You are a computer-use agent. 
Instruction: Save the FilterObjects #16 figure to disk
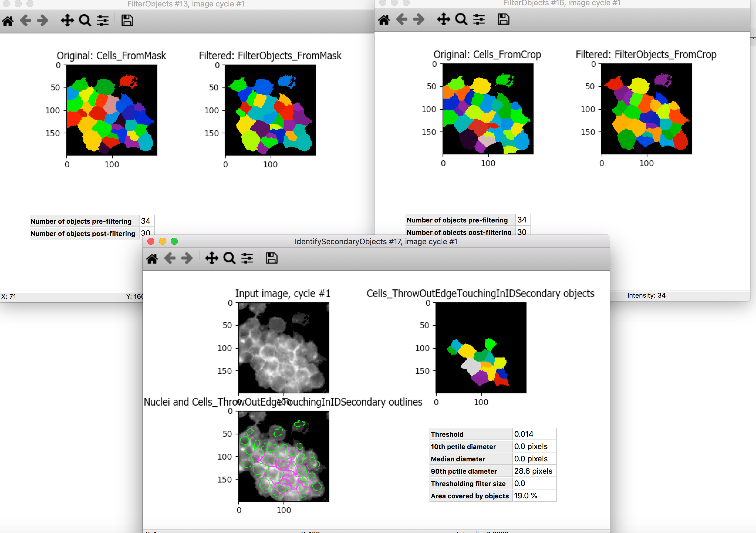pyautogui.click(x=503, y=19)
